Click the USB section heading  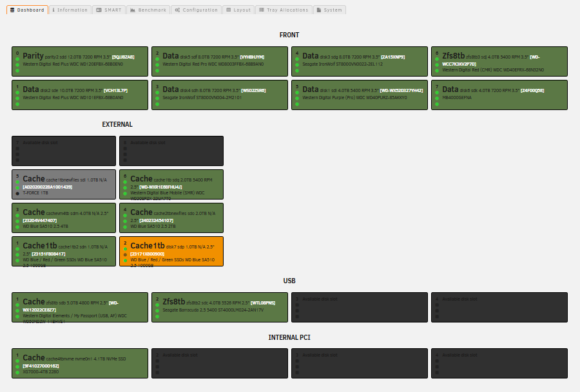click(x=289, y=281)
